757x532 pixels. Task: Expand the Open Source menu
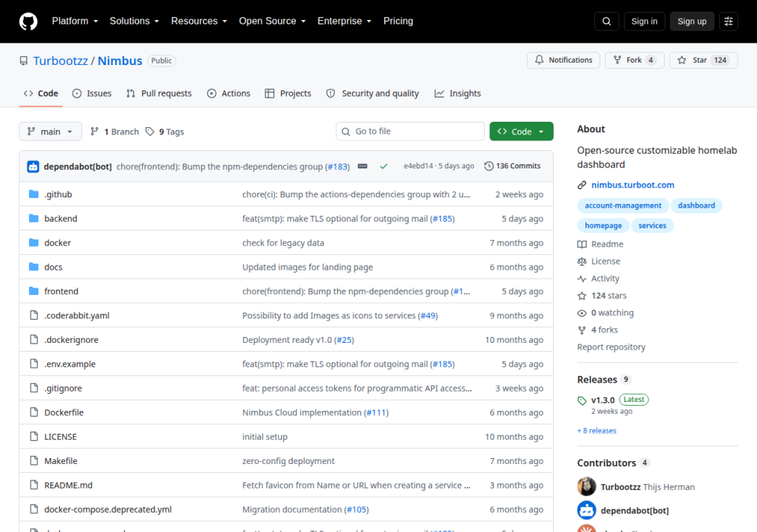click(x=272, y=21)
